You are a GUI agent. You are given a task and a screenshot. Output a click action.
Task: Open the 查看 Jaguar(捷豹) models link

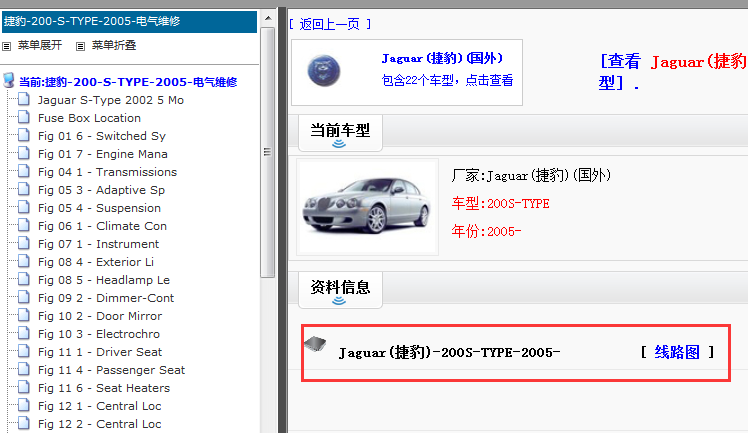[x=673, y=72]
